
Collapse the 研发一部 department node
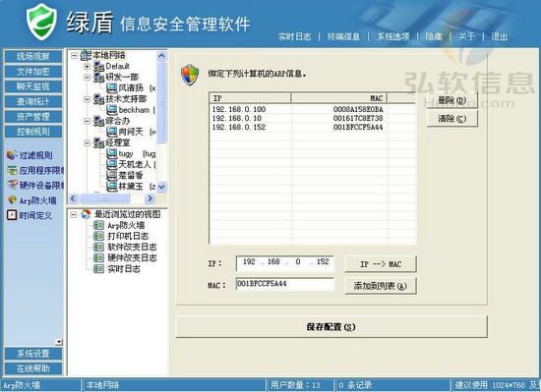click(87, 78)
